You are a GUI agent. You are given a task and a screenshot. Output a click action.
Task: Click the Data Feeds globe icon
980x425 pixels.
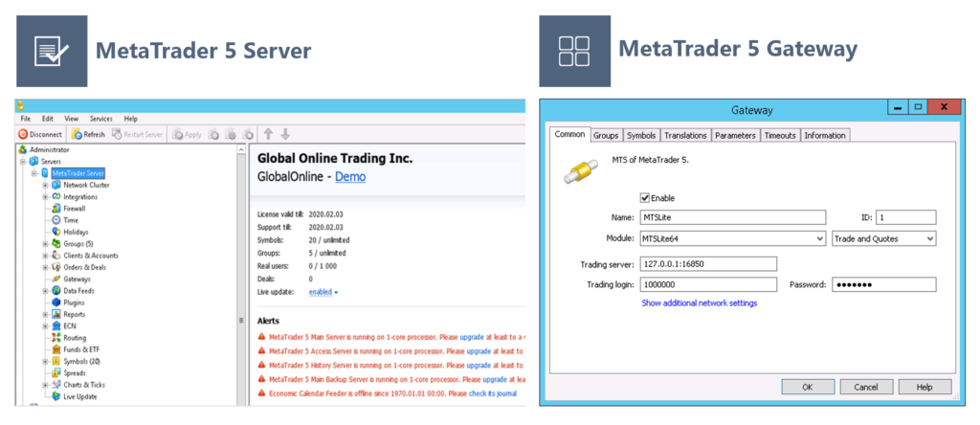click(x=56, y=291)
